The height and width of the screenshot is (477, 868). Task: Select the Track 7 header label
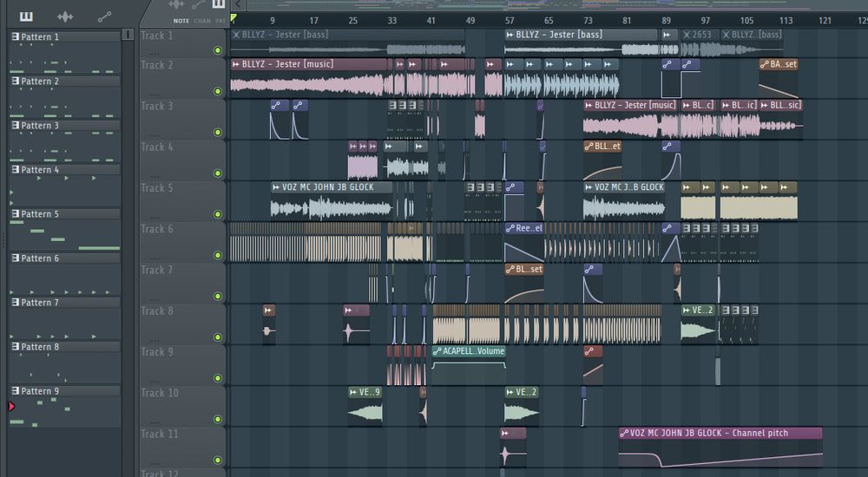tap(156, 270)
